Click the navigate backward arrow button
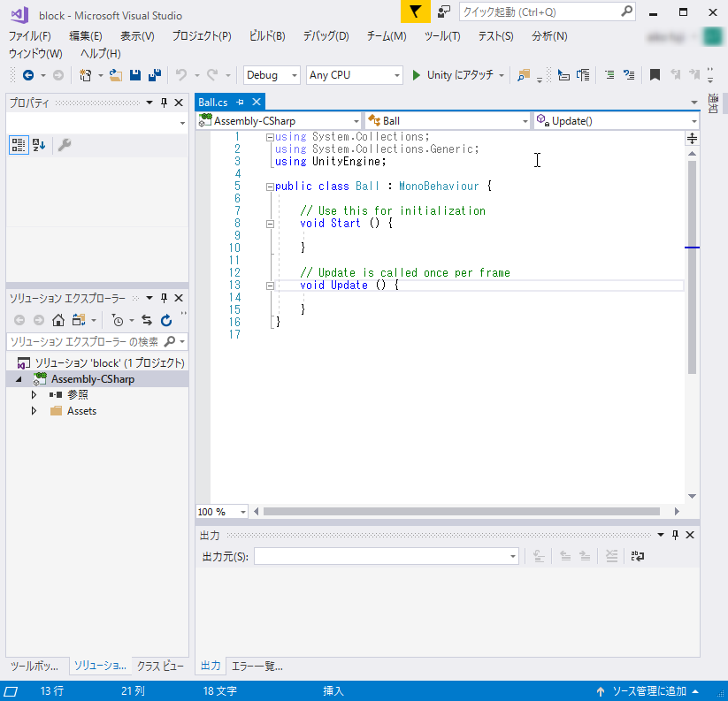 pos(28,75)
